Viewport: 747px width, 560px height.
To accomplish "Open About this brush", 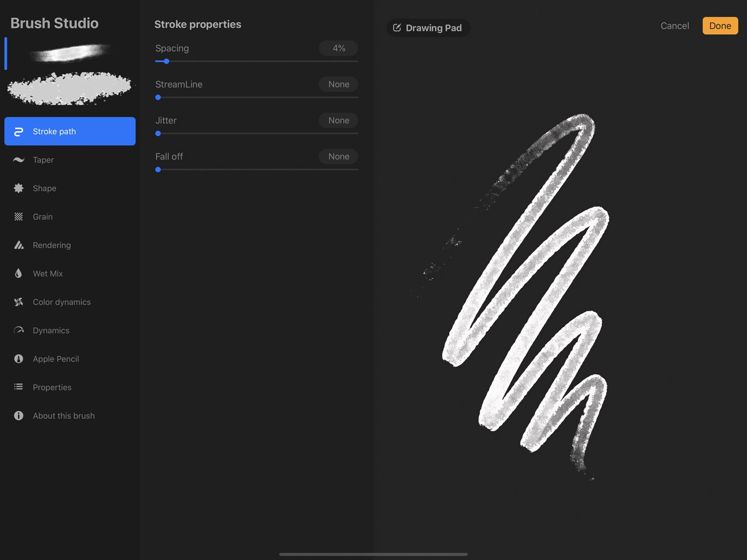I will 19,415.
